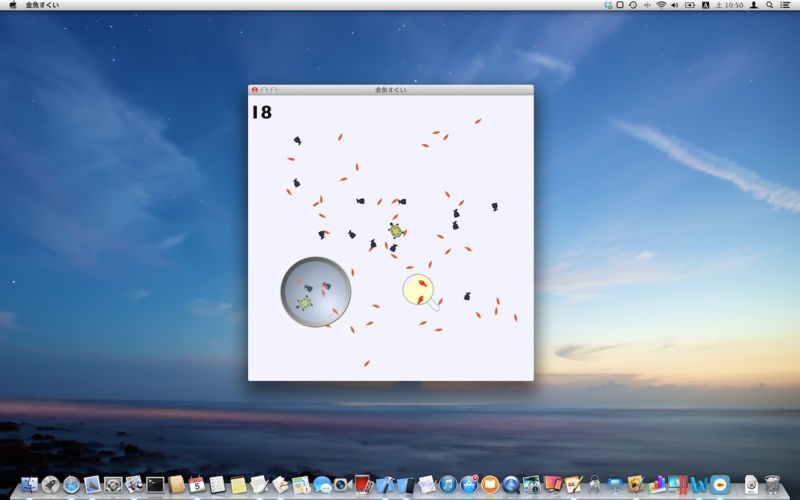Screen dimensions: 800x500
Task: Open the 金魚すくい application menu
Action: coord(41,5)
